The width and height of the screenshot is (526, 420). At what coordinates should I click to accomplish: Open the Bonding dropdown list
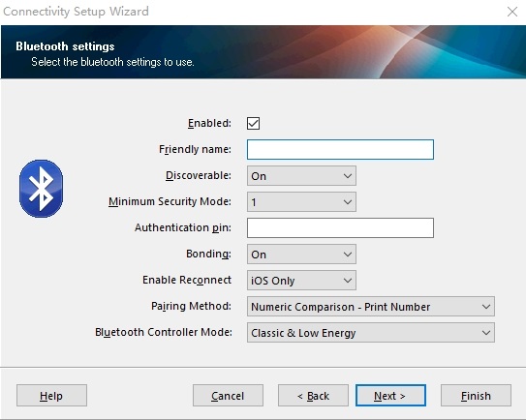301,255
